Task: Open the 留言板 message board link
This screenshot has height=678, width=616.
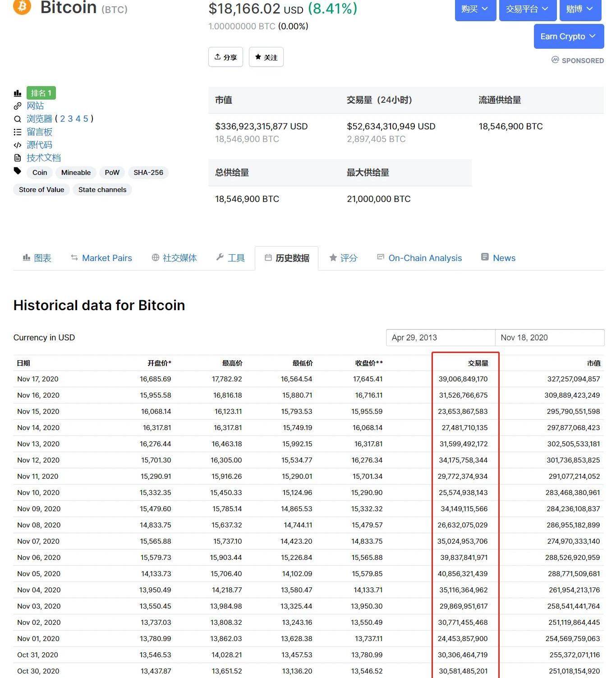Action: tap(39, 132)
